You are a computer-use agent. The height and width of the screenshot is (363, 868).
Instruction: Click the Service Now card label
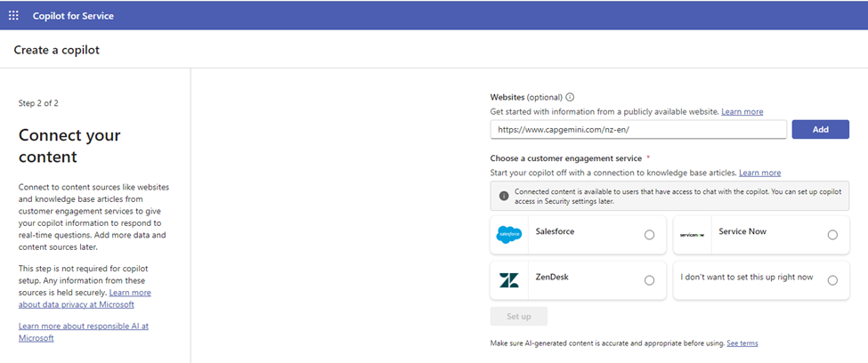(742, 231)
